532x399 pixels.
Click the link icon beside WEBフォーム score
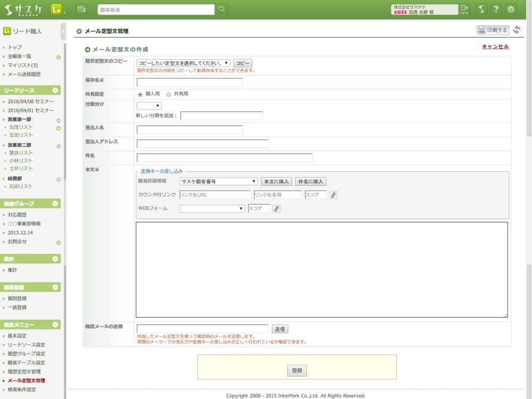tap(276, 209)
